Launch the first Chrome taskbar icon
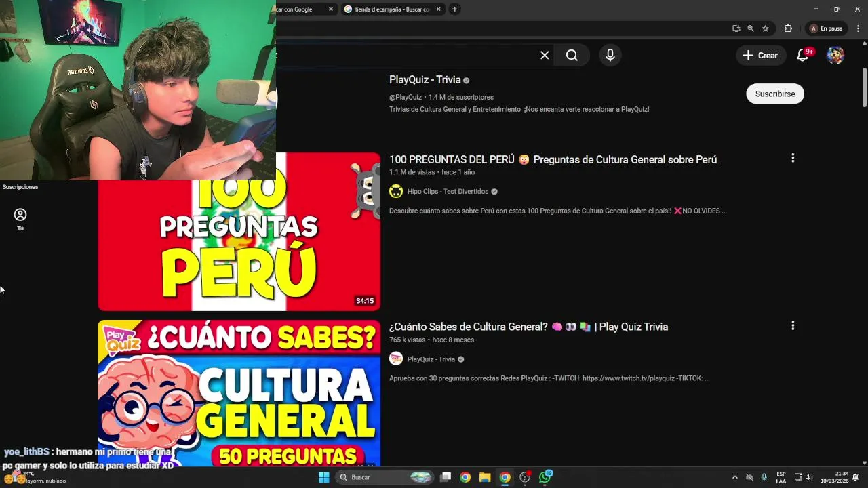 (465, 477)
